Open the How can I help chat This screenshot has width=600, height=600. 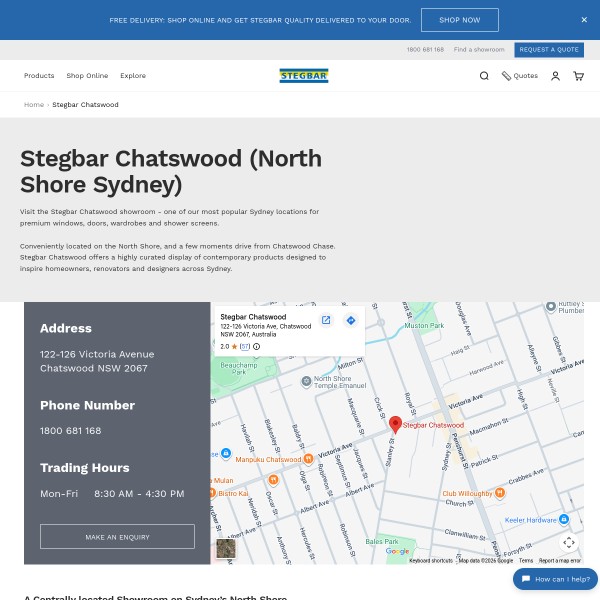click(555, 579)
